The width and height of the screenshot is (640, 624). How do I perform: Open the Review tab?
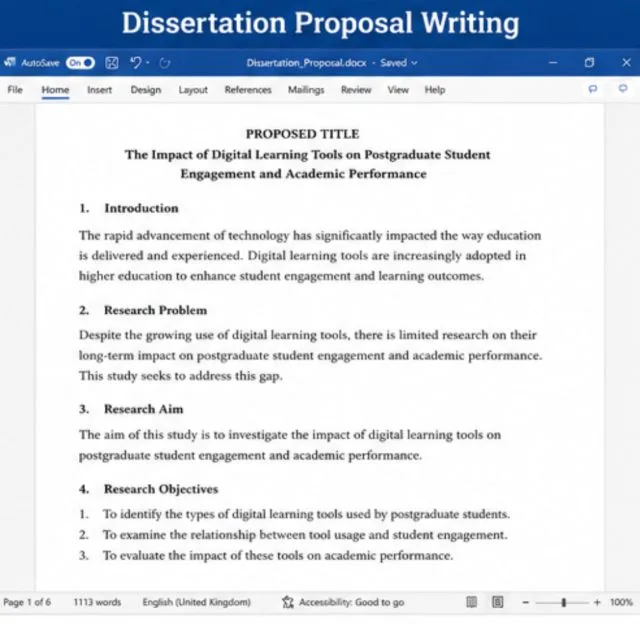356,89
